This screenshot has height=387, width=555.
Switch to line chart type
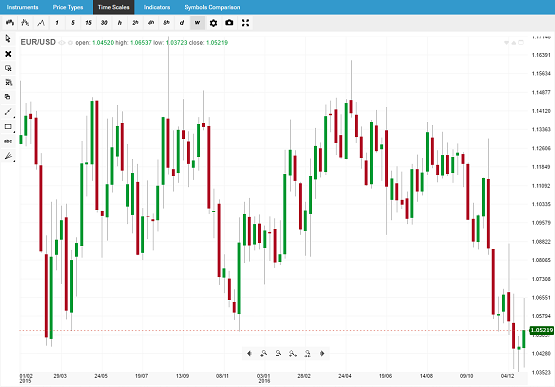[x=41, y=23]
